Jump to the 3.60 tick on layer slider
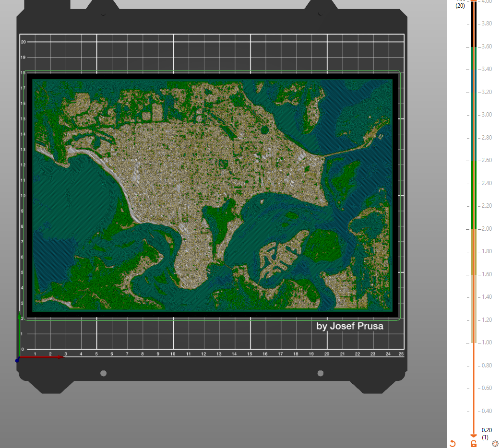Image resolution: width=501 pixels, height=448 pixels. (474, 47)
